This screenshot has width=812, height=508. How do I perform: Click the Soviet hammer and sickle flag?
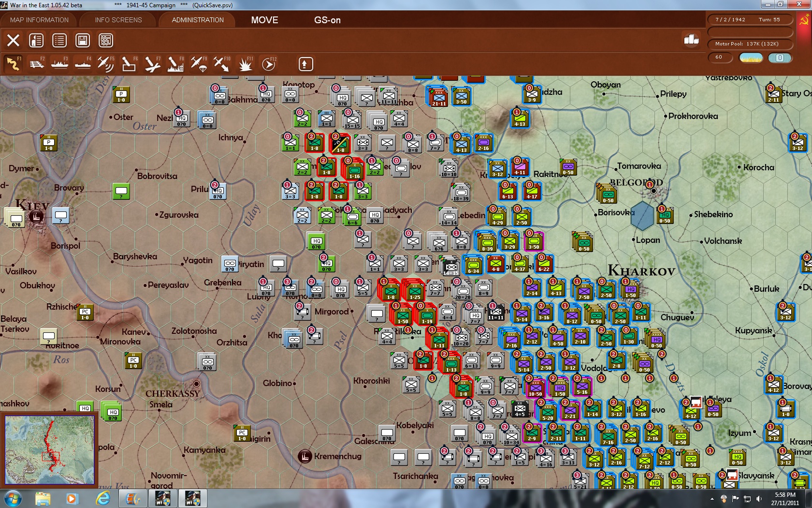coord(805,20)
